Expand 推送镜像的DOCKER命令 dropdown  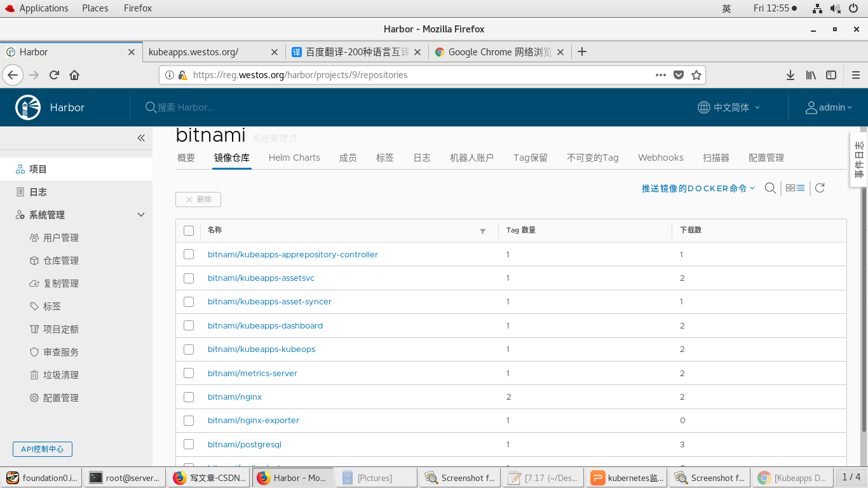pos(698,188)
